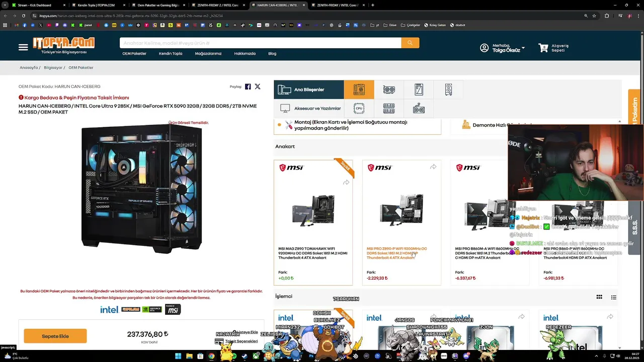The height and width of the screenshot is (362, 644).
Task: Click the MSI PRO B860-P WIFI motherboard title
Action: pyautogui.click(x=575, y=253)
